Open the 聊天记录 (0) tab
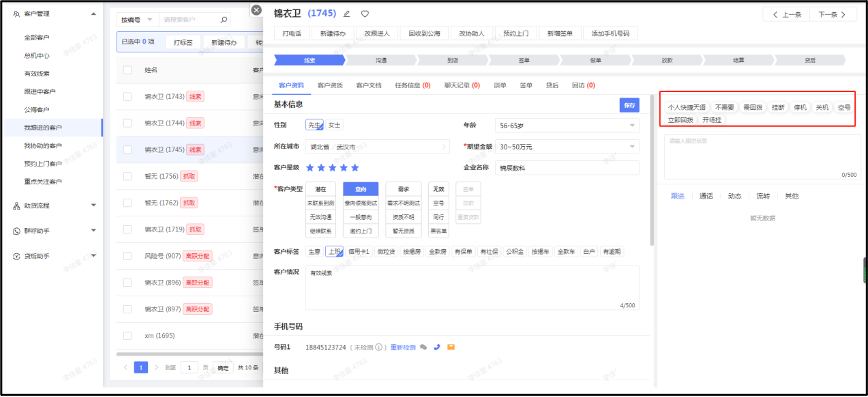868x397 pixels. [462, 85]
